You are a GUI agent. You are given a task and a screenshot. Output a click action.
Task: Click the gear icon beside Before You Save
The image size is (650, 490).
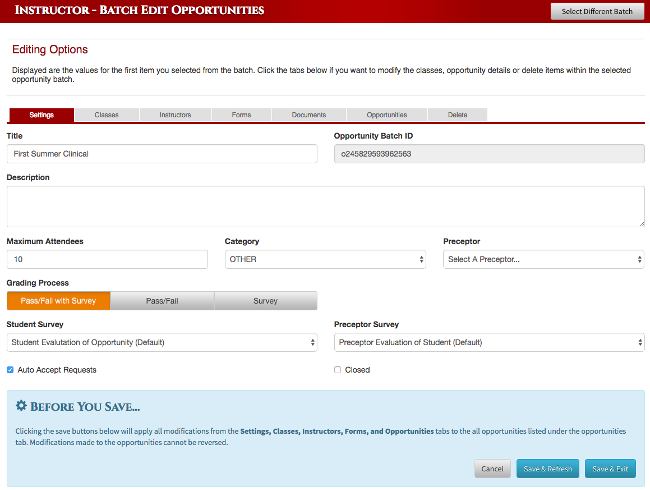(x=21, y=405)
